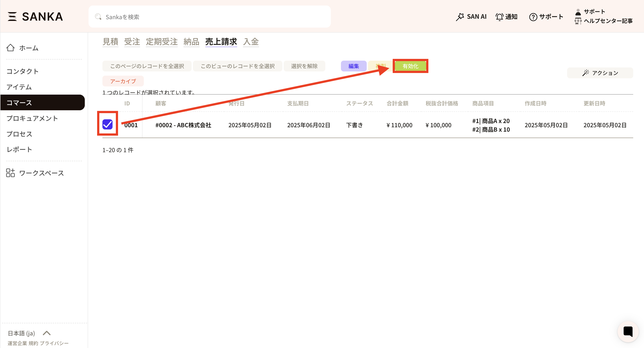The height and width of the screenshot is (348, 644).
Task: Open the アクション dropdown
Action: [600, 73]
